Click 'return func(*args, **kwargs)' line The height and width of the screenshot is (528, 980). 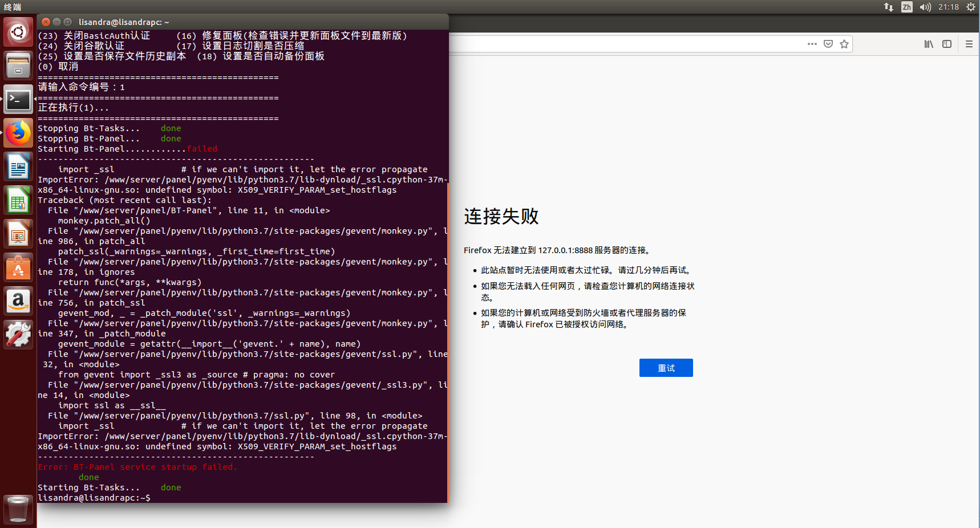pos(130,282)
